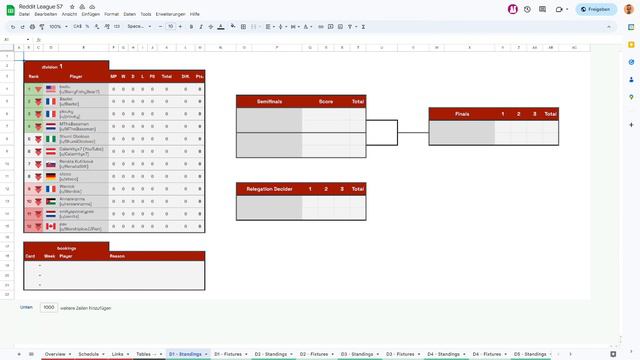This screenshot has width=640, height=360.
Task: Open the version history clock icon
Action: [x=527, y=9]
